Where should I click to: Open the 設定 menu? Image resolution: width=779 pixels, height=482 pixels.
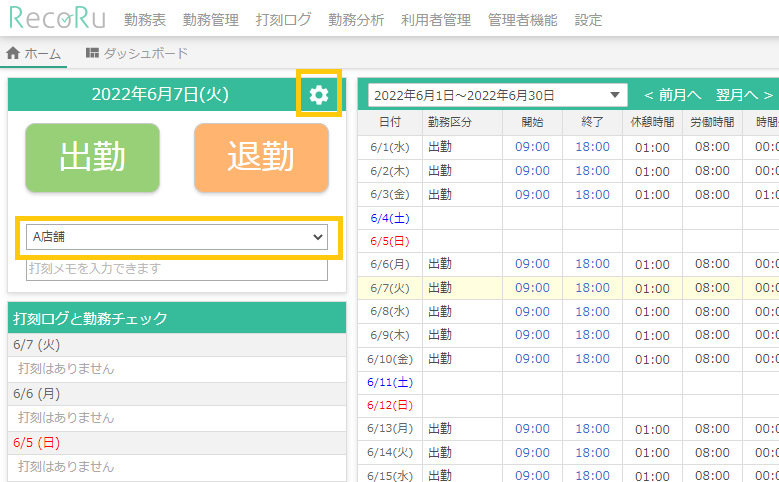(x=589, y=20)
